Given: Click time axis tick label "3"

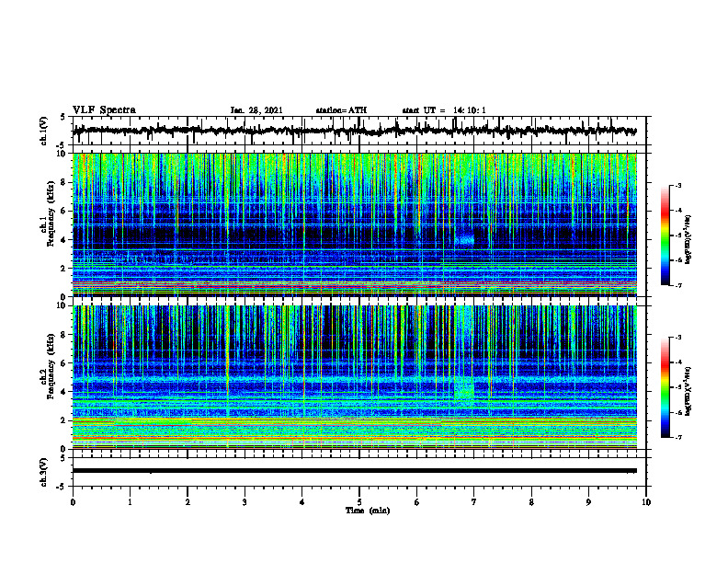Looking at the screenshot, I should [x=245, y=502].
